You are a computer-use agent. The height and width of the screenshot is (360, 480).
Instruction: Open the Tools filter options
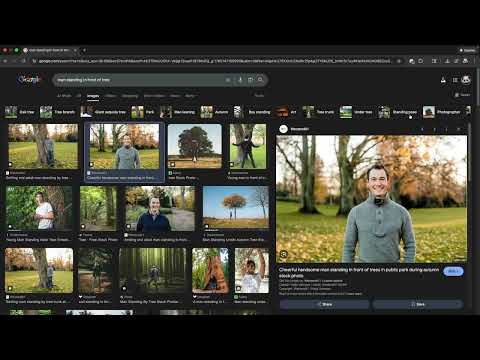click(259, 96)
